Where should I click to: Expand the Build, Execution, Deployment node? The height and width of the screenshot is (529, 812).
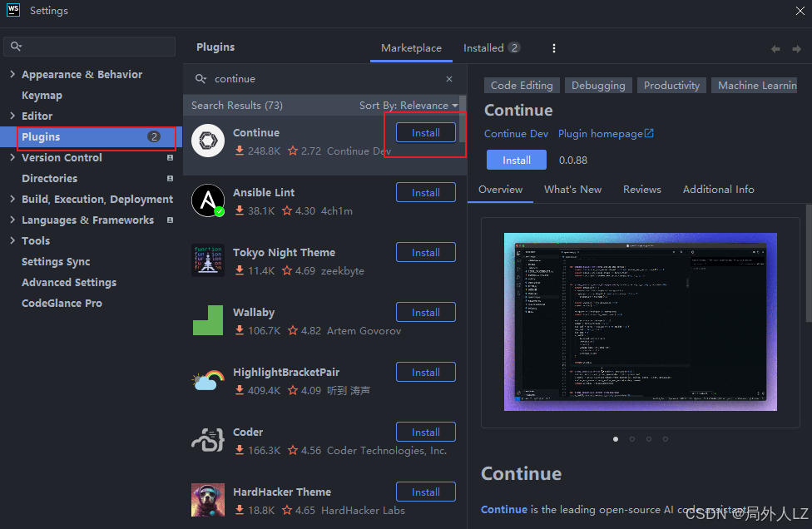click(x=12, y=199)
